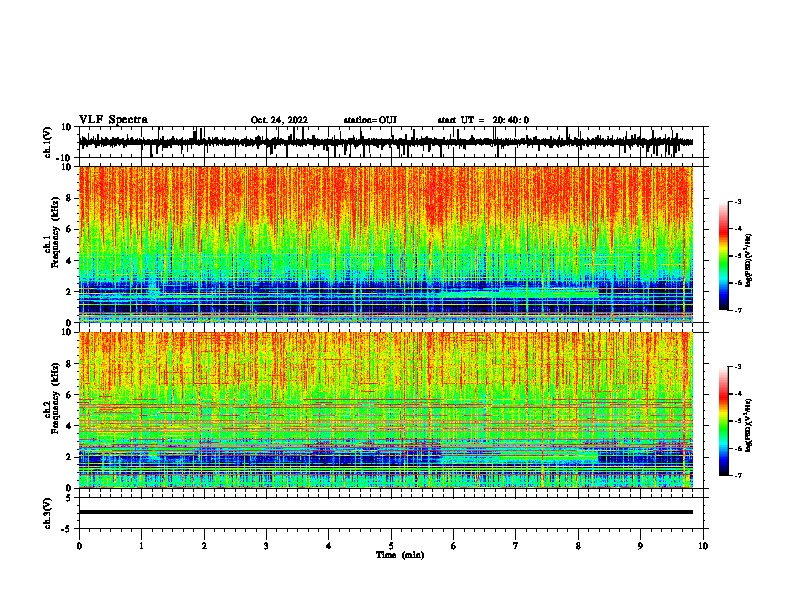Click the ch.2 spectrogram image
The height and width of the screenshot is (612, 792).
[386, 410]
